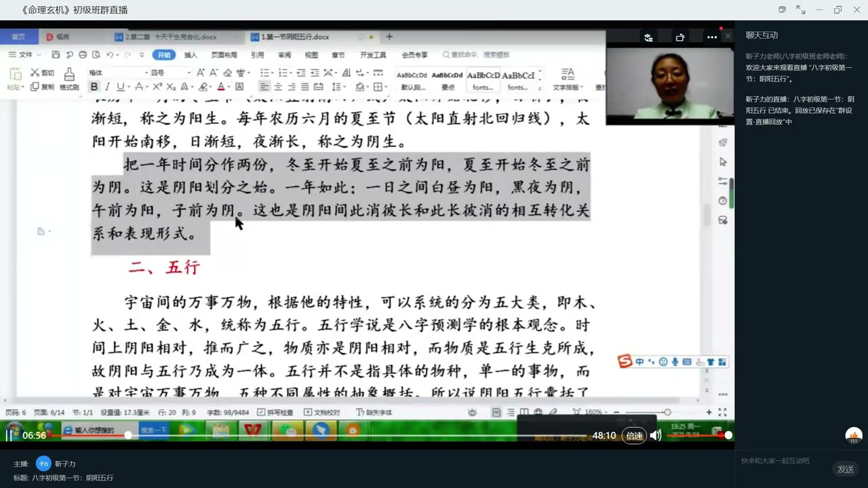The height and width of the screenshot is (488, 868).
Task: Click the print icon in quick access bar
Action: tap(83, 55)
